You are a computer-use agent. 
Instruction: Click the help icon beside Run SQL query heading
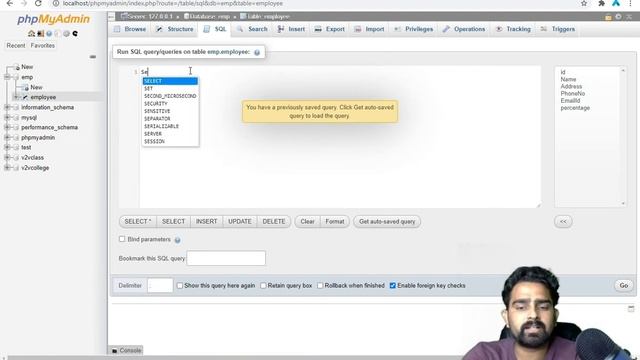[x=257, y=52]
